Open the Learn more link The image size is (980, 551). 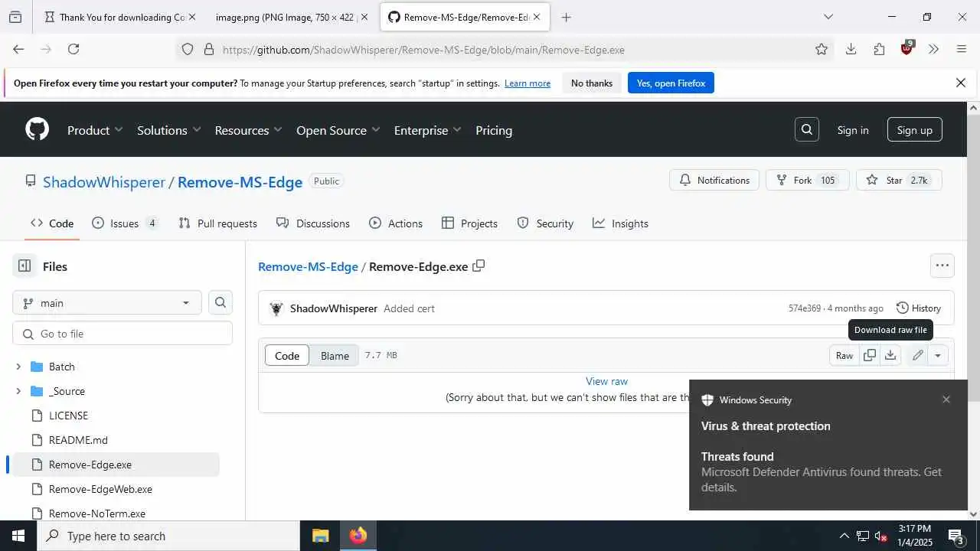click(528, 83)
